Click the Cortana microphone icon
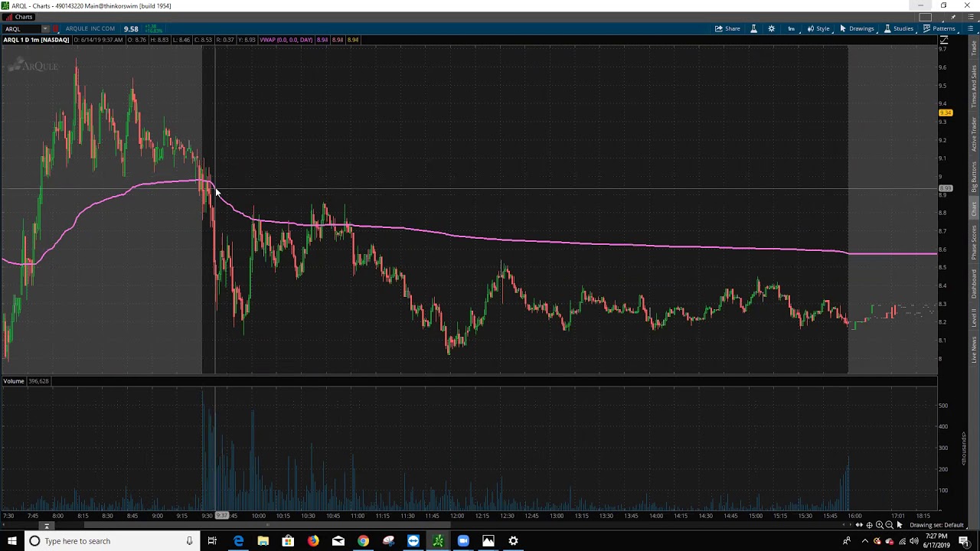Viewport: 980px width, 551px height. click(x=189, y=541)
